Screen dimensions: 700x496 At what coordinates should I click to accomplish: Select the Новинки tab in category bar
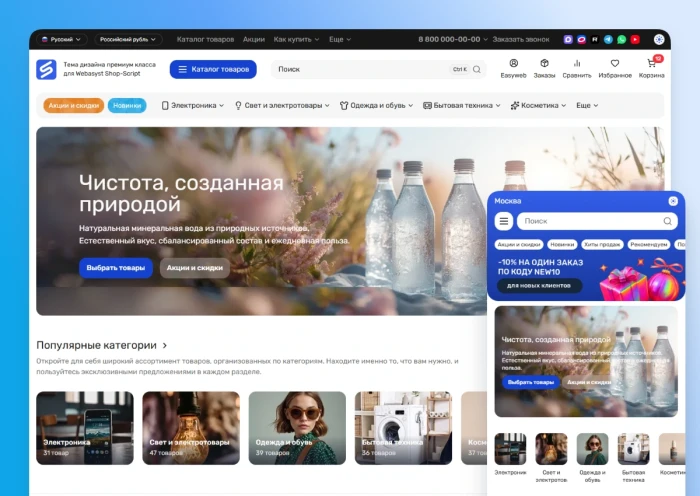coord(127,105)
